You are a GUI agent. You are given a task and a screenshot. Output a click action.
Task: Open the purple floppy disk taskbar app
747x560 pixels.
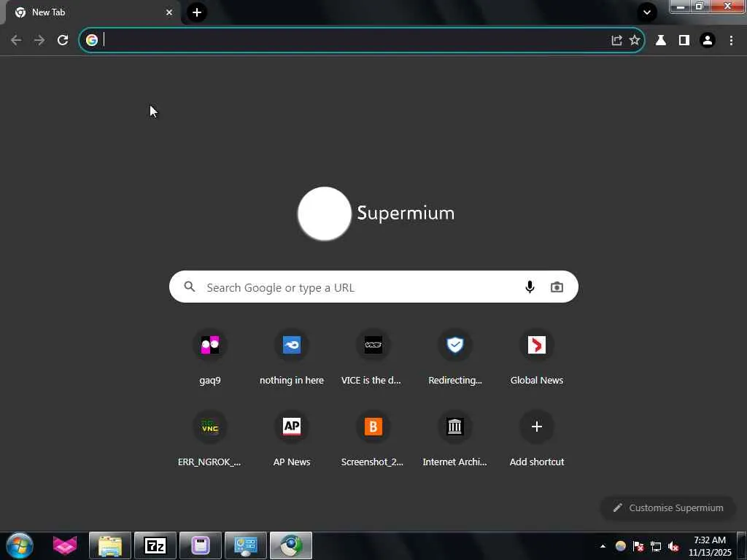click(201, 545)
